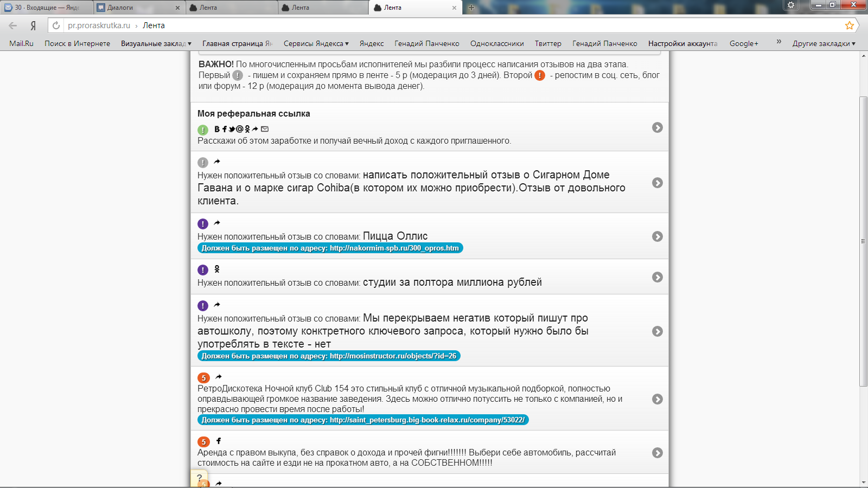Image resolution: width=868 pixels, height=488 pixels.
Task: Open Поиск в Интернете bookmark
Action: (77, 43)
